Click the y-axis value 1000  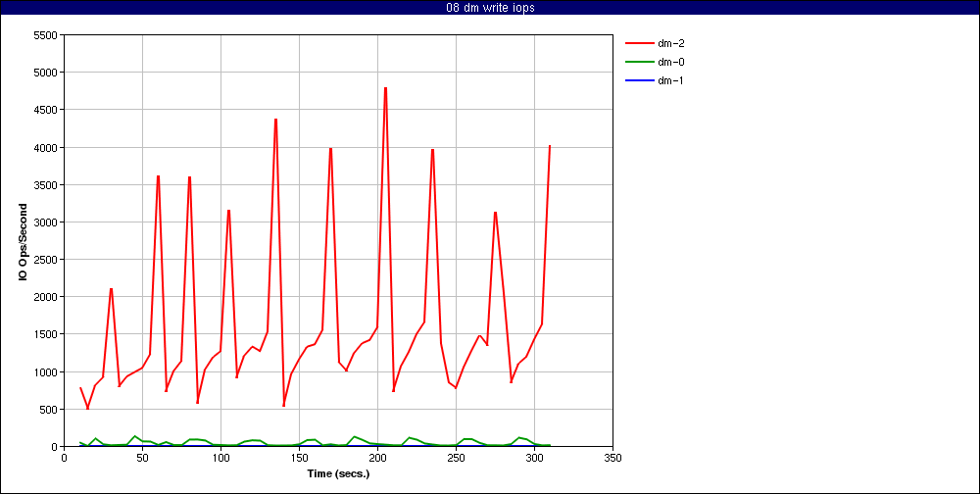(45, 372)
